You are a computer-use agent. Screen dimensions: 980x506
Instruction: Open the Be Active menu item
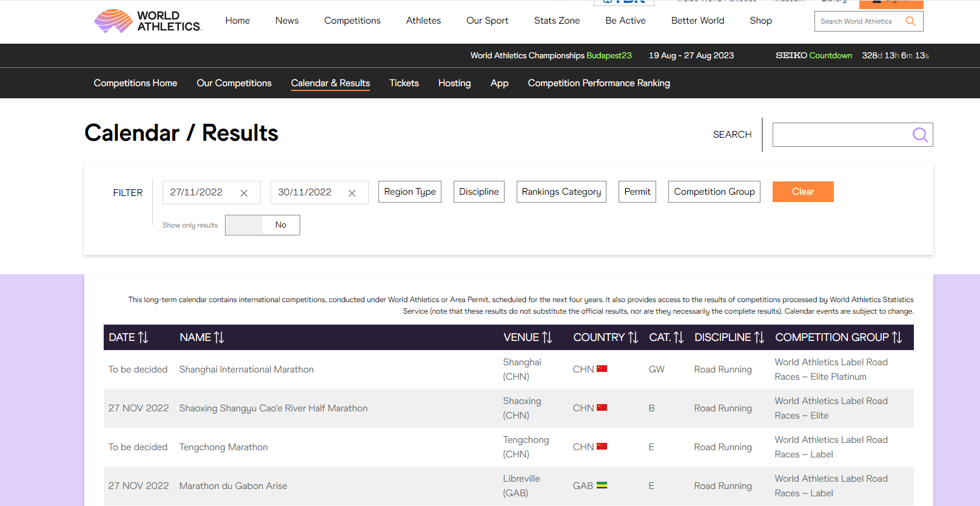[x=626, y=21]
